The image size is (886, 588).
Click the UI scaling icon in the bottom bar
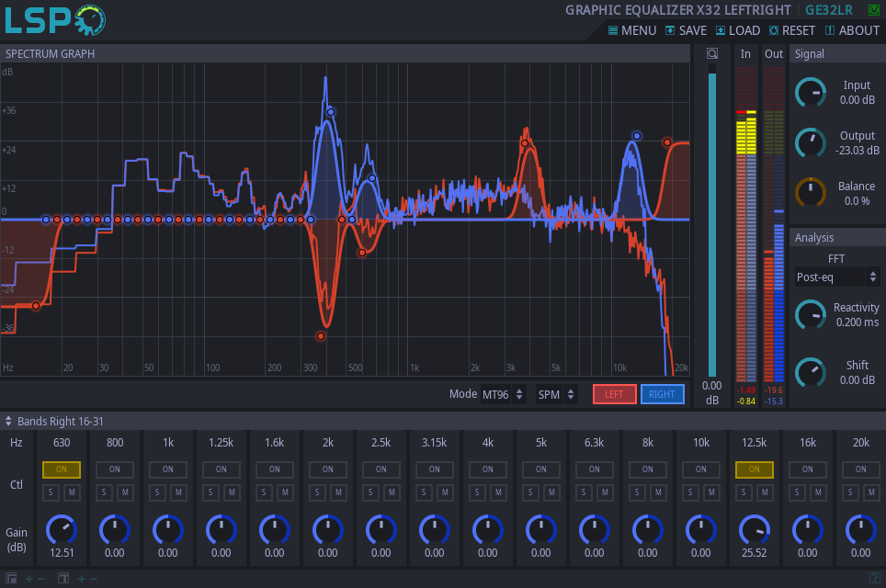click(11, 579)
